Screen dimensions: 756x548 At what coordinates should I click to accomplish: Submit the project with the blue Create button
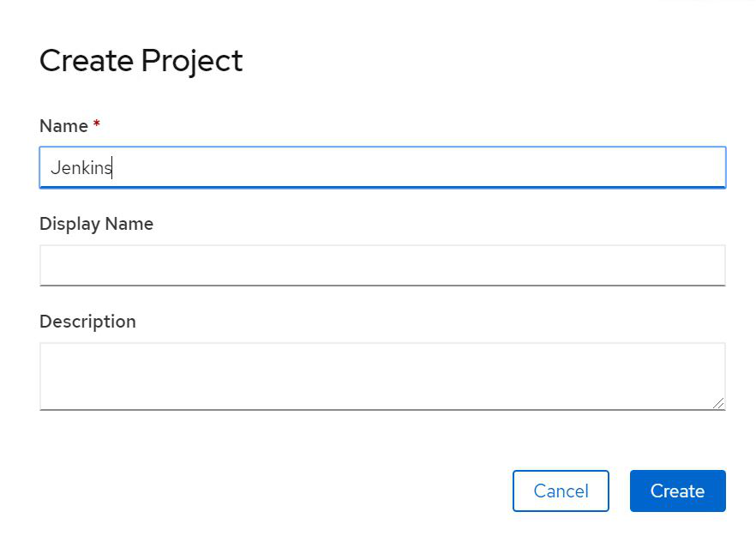[677, 491]
